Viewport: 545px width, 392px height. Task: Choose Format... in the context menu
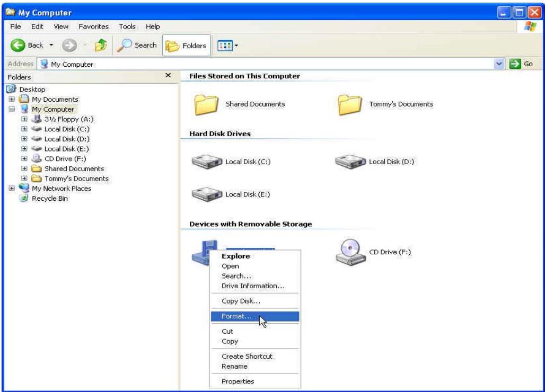(255, 316)
